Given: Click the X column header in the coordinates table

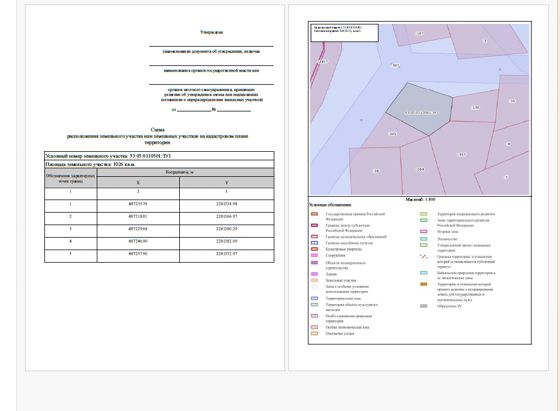Looking at the screenshot, I should click(138, 182).
